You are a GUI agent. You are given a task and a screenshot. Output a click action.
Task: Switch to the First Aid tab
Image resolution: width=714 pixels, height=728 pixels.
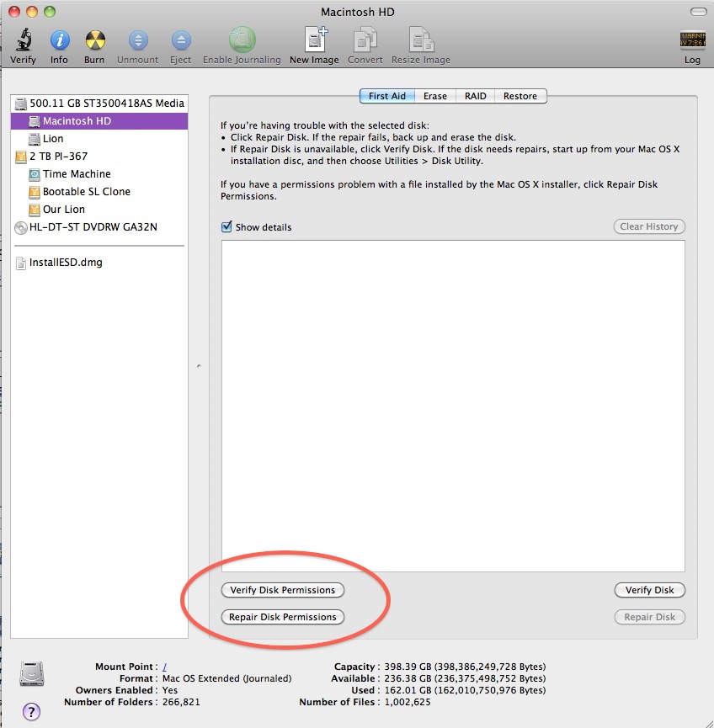click(387, 96)
